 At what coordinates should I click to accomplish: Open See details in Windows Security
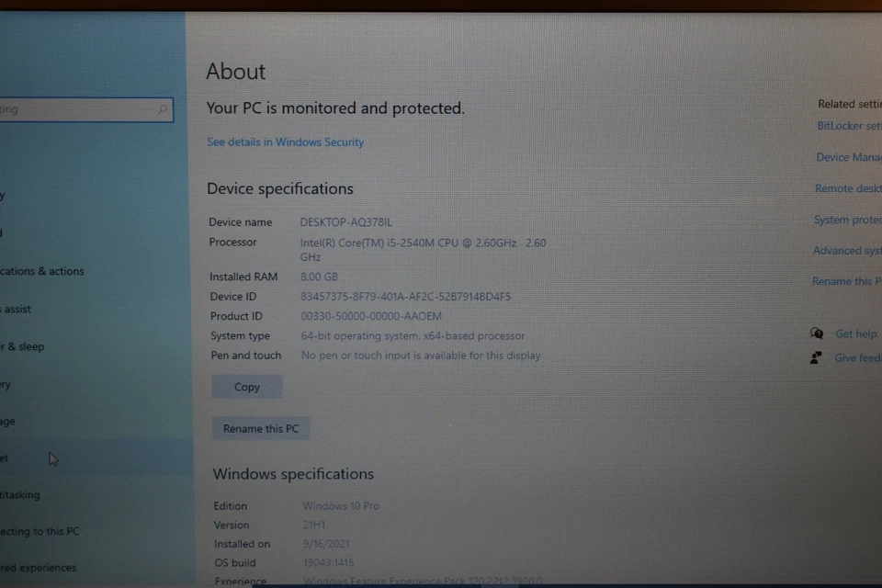(x=285, y=142)
